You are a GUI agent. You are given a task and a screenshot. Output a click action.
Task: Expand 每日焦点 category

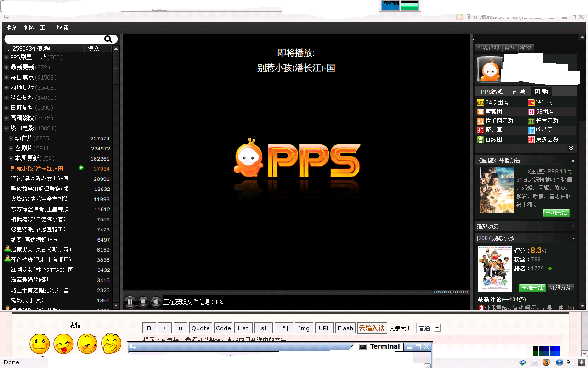(6, 78)
